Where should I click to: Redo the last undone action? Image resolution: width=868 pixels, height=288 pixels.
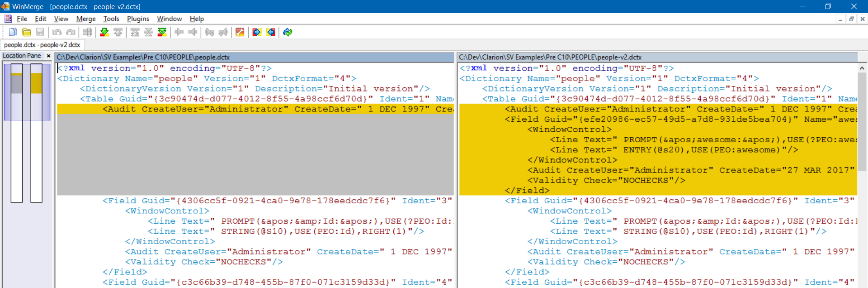pyautogui.click(x=71, y=32)
